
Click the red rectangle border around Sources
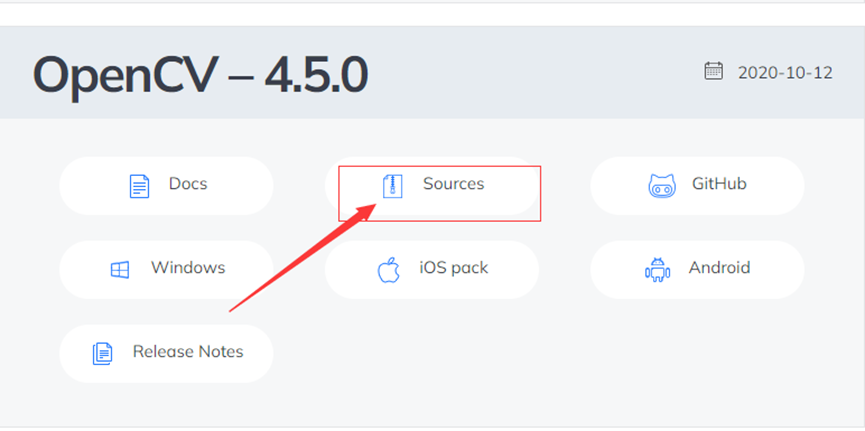(439, 167)
